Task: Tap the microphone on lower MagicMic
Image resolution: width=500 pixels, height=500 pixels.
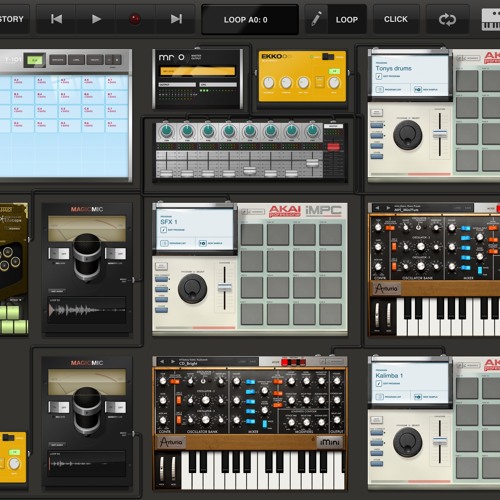Action: pyautogui.click(x=87, y=411)
